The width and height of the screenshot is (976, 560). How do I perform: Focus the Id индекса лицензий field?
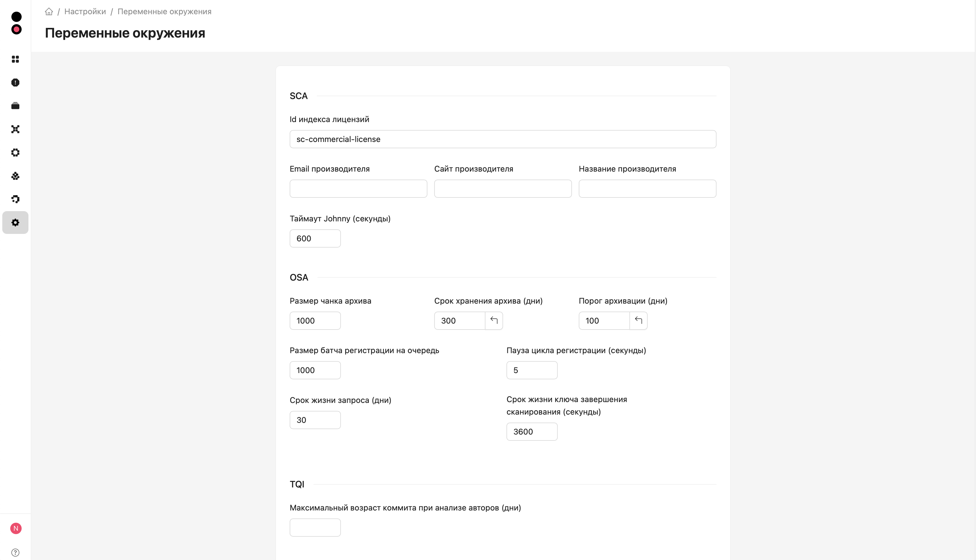pos(503,139)
